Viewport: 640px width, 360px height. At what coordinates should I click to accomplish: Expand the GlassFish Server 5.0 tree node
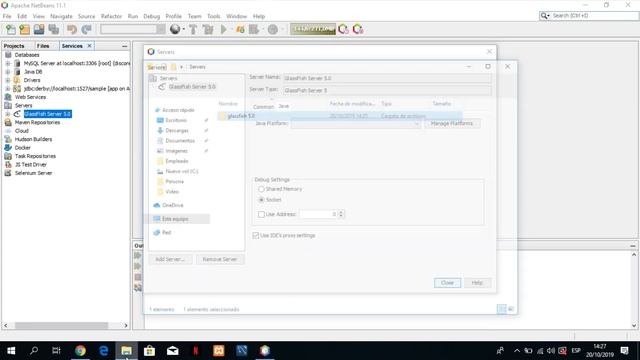[7, 114]
